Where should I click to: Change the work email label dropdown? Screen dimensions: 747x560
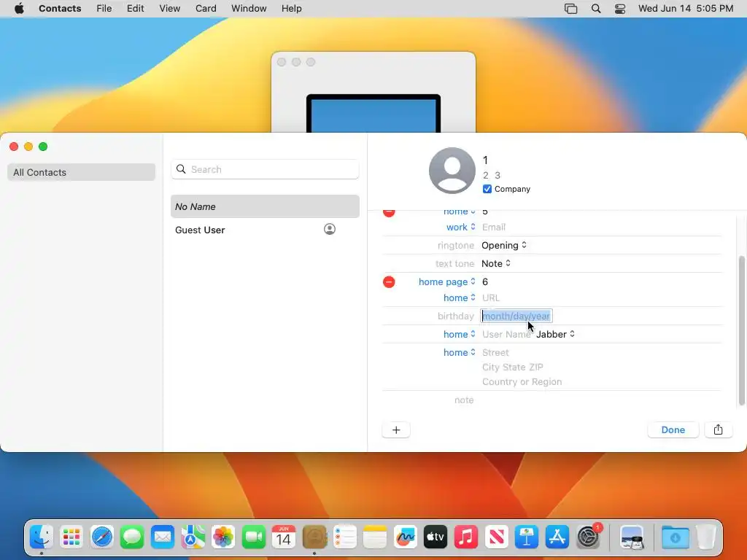click(x=460, y=227)
